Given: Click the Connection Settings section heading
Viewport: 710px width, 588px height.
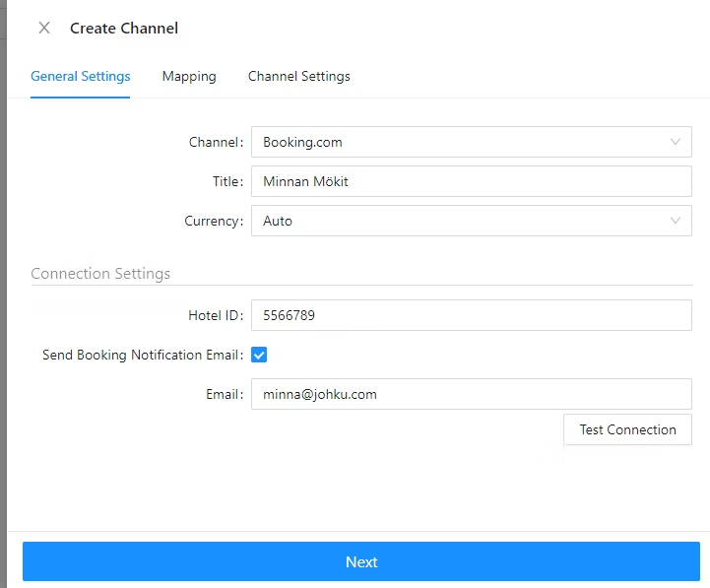Looking at the screenshot, I should (100, 274).
